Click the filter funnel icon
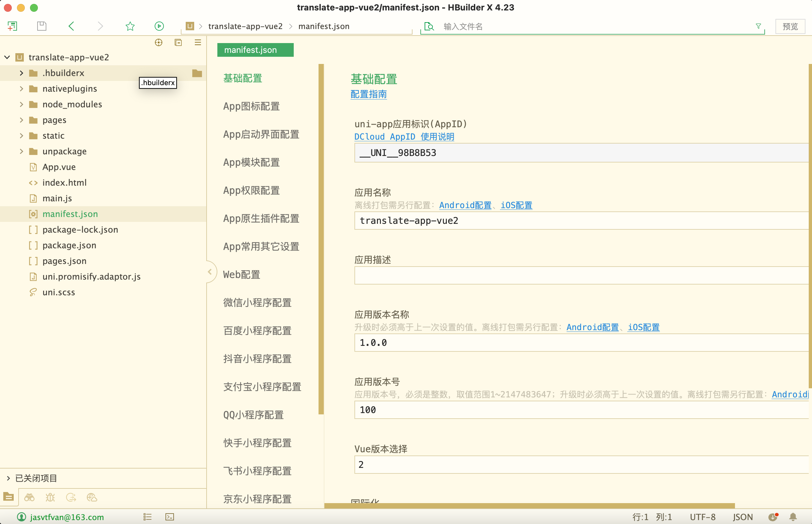This screenshot has width=812, height=524. [758, 26]
